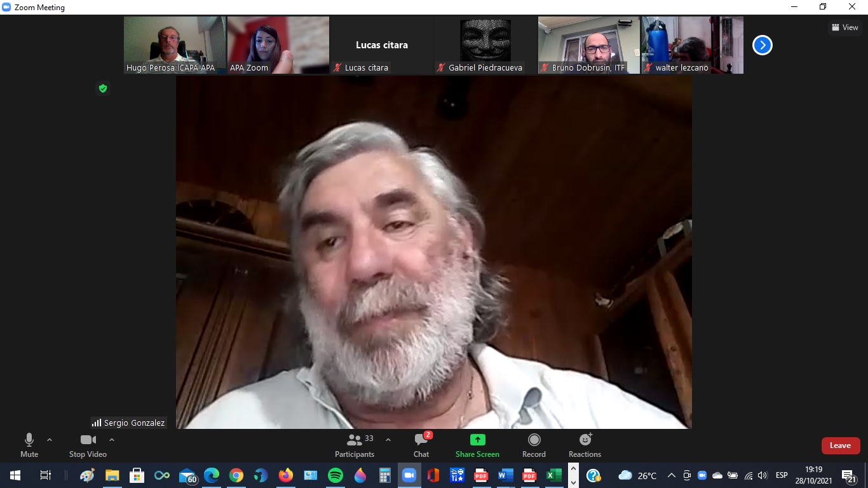This screenshot has height=488, width=868.
Task: Click the green encryption shield icon
Action: (x=103, y=88)
